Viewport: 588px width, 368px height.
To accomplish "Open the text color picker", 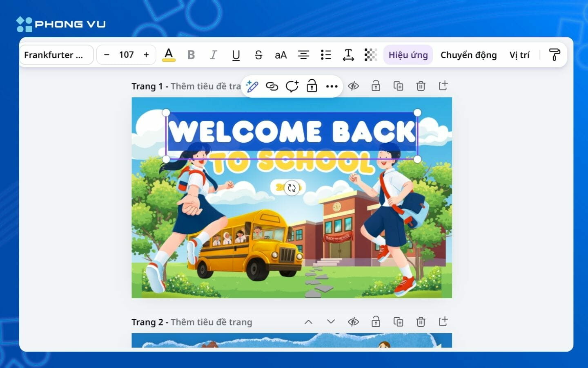I will click(x=169, y=55).
